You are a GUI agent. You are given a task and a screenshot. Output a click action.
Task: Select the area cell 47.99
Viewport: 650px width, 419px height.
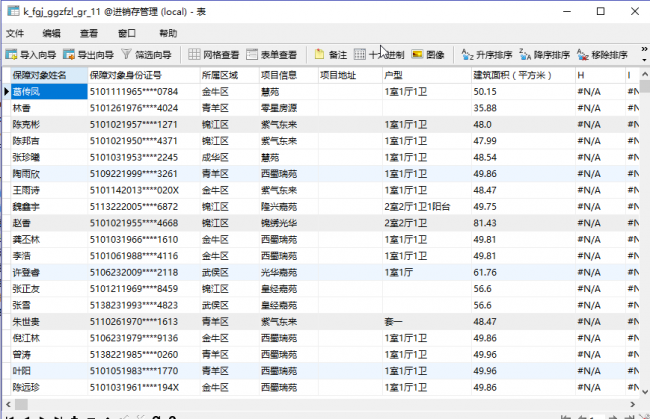click(x=523, y=141)
